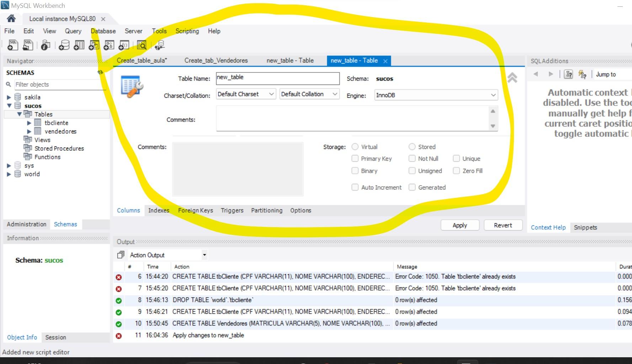Click the success icon on output row 8
The width and height of the screenshot is (632, 364).
coord(119,300)
